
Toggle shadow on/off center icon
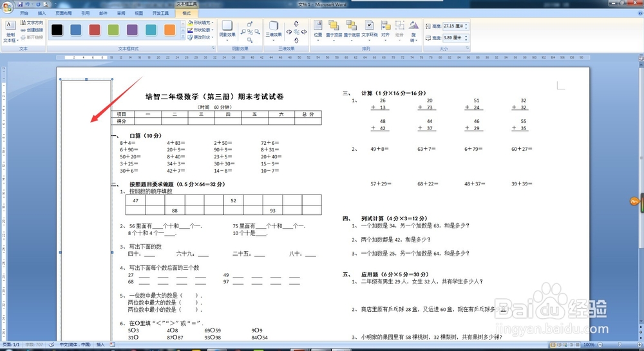point(250,32)
